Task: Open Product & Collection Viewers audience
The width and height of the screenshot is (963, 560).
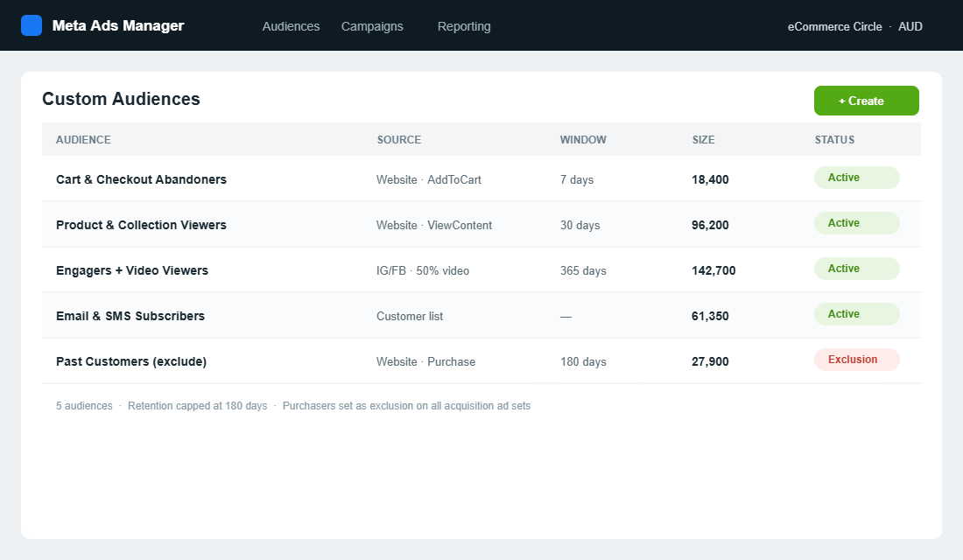Action: pyautogui.click(x=141, y=225)
